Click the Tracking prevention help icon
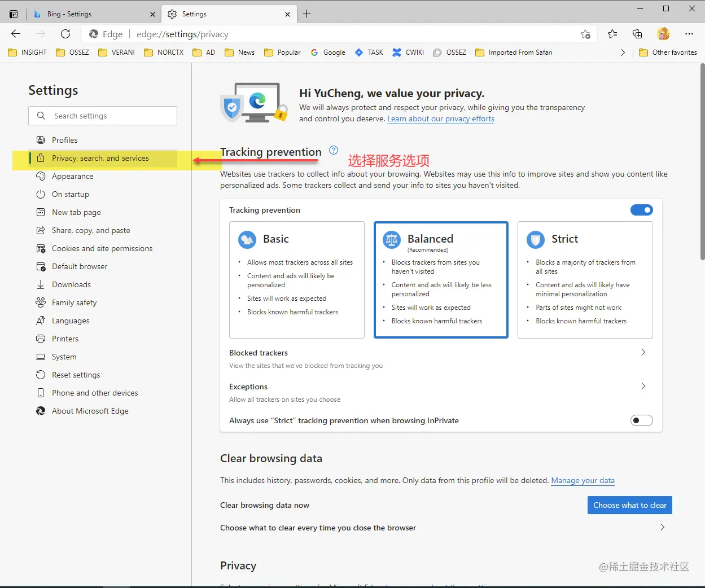This screenshot has width=705, height=588. pyautogui.click(x=334, y=150)
